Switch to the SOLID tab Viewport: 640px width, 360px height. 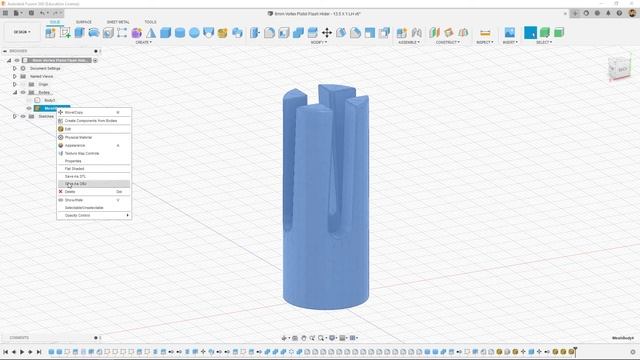point(55,22)
